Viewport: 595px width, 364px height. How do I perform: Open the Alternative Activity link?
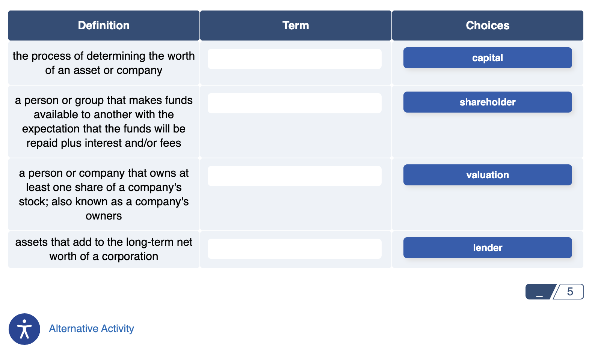pos(91,329)
